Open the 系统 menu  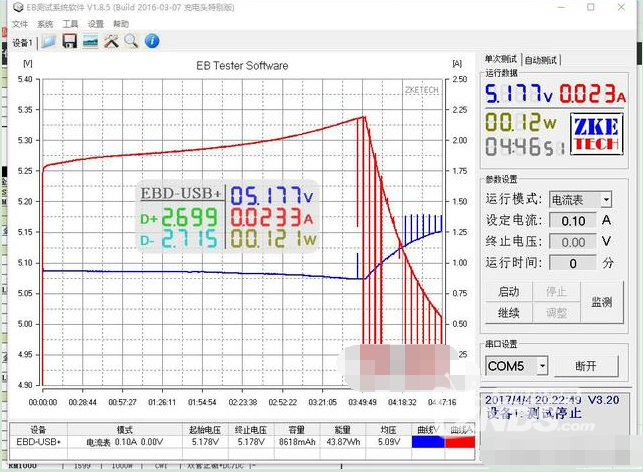45,24
